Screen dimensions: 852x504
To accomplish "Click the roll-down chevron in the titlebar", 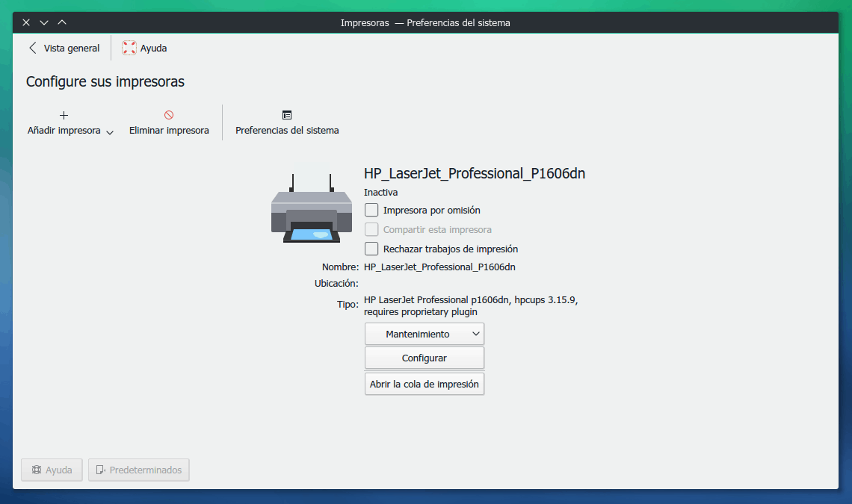I will [43, 22].
